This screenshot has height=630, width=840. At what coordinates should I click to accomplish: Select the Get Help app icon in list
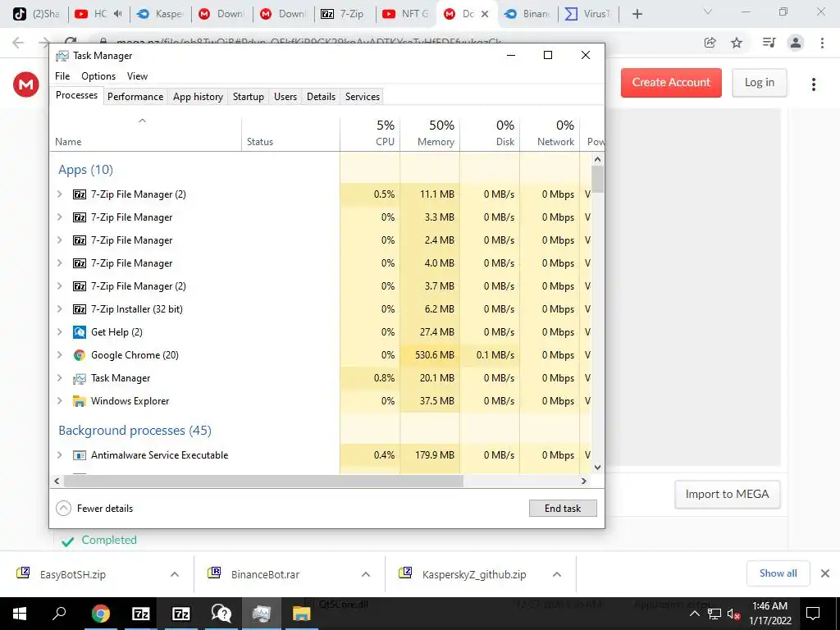[x=80, y=332]
